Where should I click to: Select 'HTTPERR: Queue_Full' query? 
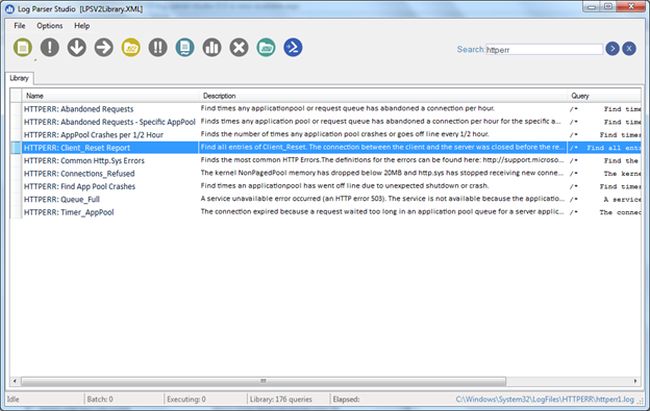pyautogui.click(x=62, y=199)
